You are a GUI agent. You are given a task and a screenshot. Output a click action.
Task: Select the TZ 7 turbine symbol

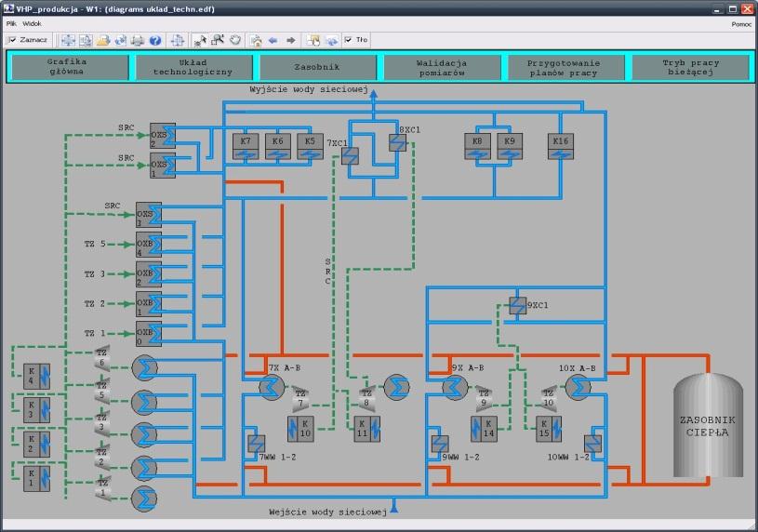tap(300, 398)
